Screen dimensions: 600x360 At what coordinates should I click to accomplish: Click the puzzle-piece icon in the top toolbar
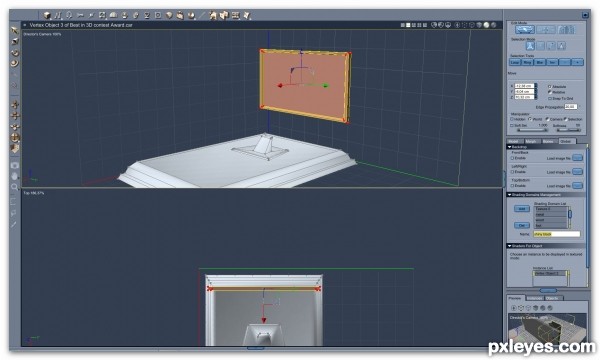224,15
